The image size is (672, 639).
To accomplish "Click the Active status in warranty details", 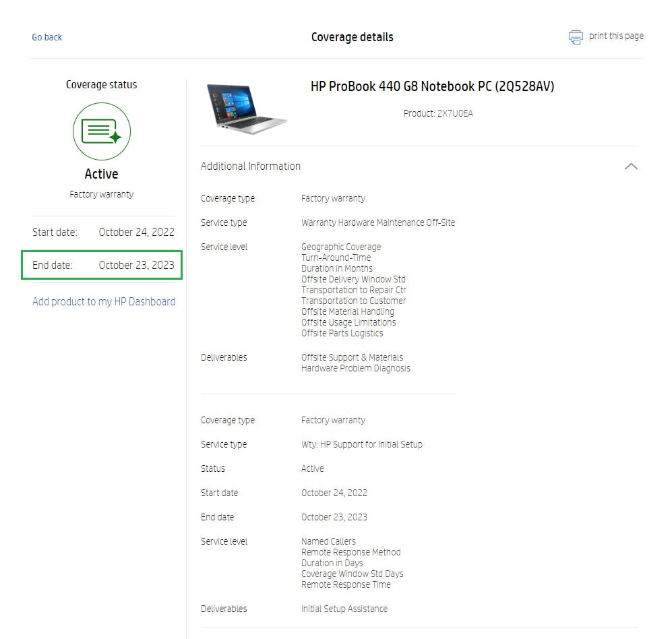I will point(312,468).
